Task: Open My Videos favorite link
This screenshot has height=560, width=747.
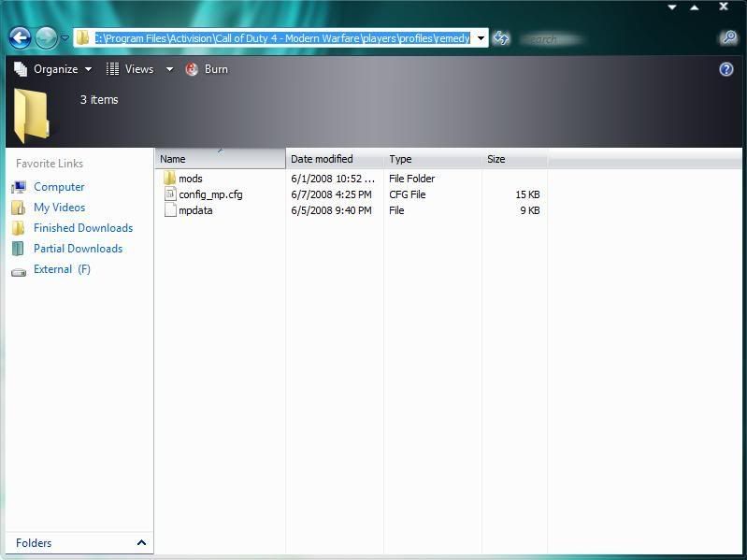Action: pos(60,208)
